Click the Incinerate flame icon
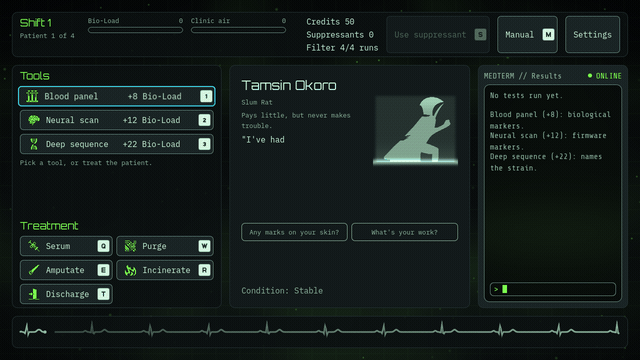640x360 pixels. (130, 270)
